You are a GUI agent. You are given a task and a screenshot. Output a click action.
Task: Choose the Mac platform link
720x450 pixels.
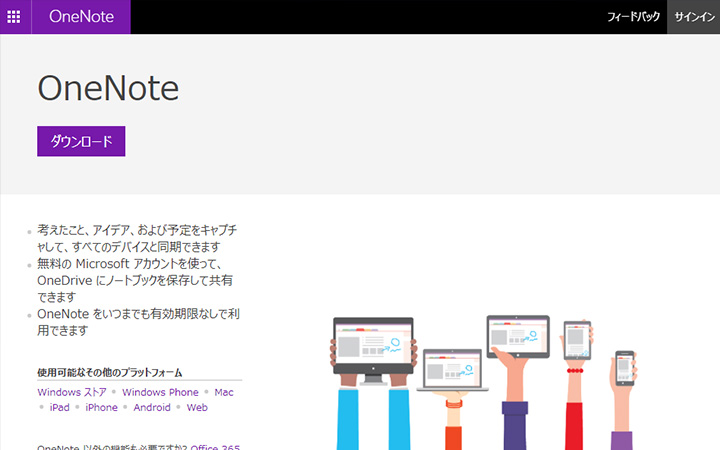[x=224, y=392]
